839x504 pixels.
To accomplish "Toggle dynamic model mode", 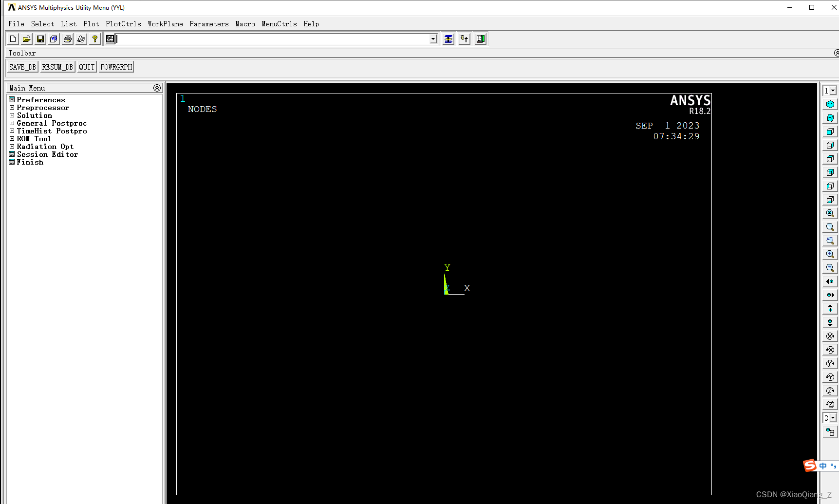I will tap(830, 432).
